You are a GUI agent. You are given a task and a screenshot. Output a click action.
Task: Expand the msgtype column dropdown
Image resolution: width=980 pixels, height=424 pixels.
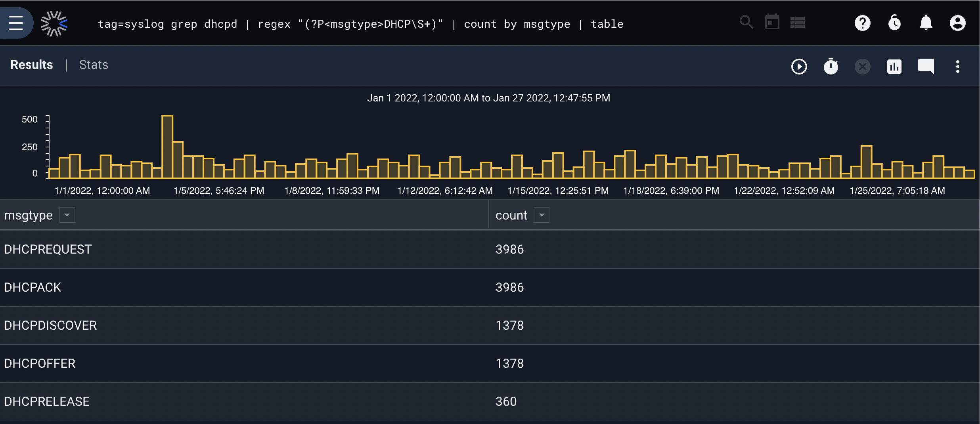click(67, 215)
